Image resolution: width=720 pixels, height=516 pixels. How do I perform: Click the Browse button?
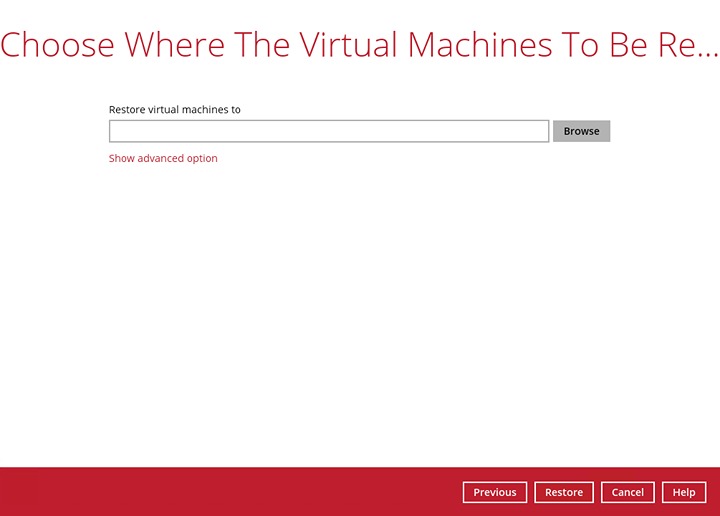(581, 131)
